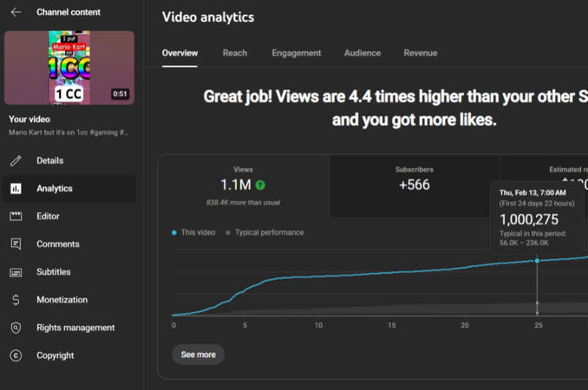Select the Views metric card
Screen dimensions: 588x390
243,185
